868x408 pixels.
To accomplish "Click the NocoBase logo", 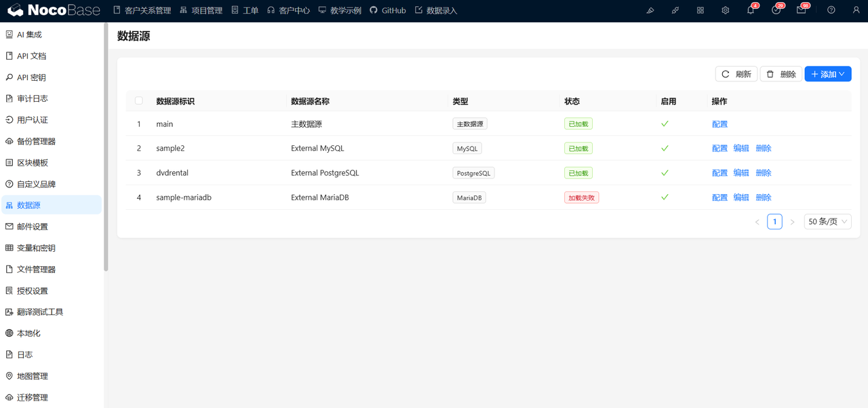I will pos(54,10).
